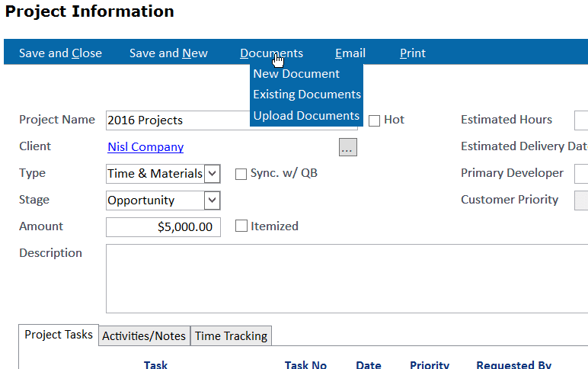The width and height of the screenshot is (588, 369).
Task: Toggle the Itemized checkbox
Action: click(241, 226)
